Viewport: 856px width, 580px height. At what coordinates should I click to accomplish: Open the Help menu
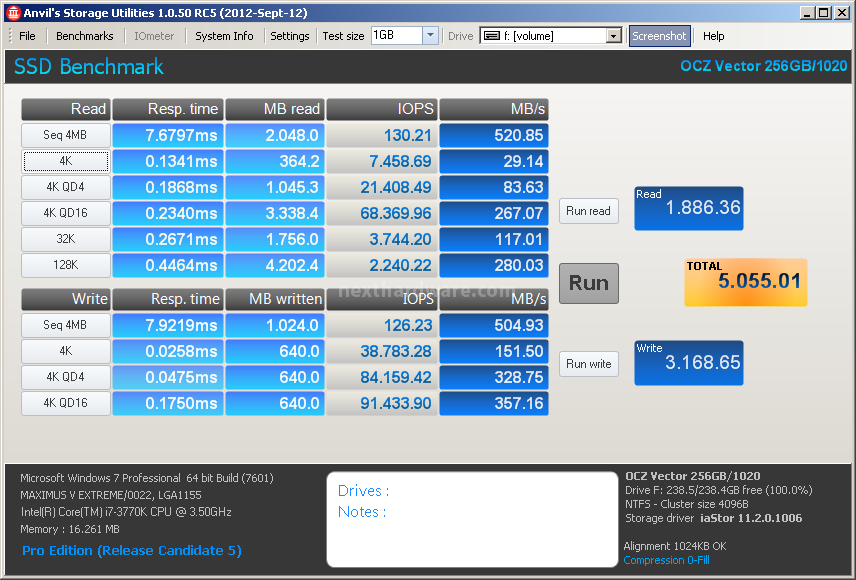point(714,36)
